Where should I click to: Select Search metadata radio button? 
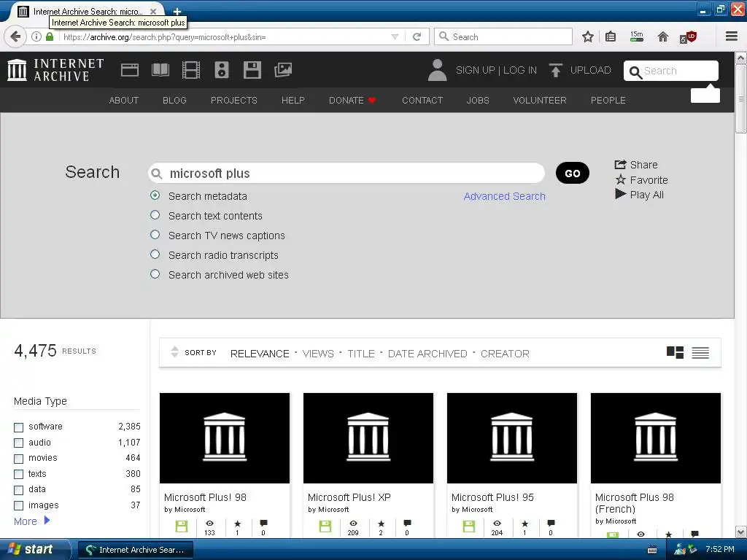click(x=155, y=195)
